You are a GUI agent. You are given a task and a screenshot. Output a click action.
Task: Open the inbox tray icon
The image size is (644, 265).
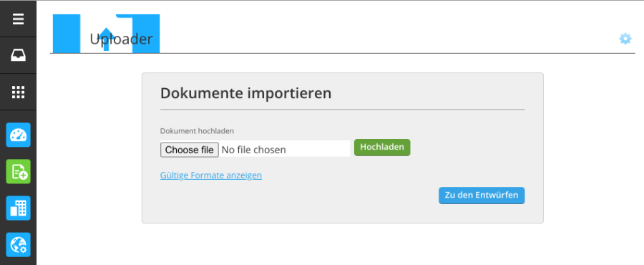click(x=18, y=55)
